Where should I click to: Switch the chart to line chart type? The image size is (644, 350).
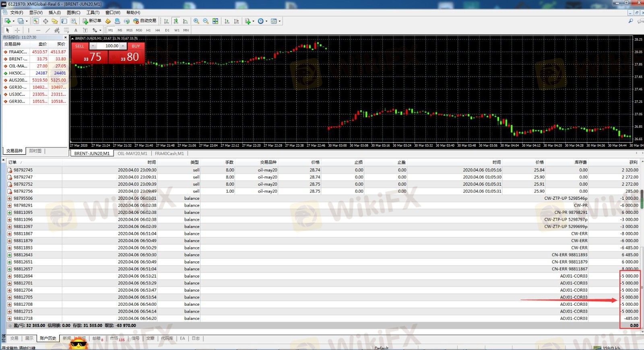[x=185, y=21]
